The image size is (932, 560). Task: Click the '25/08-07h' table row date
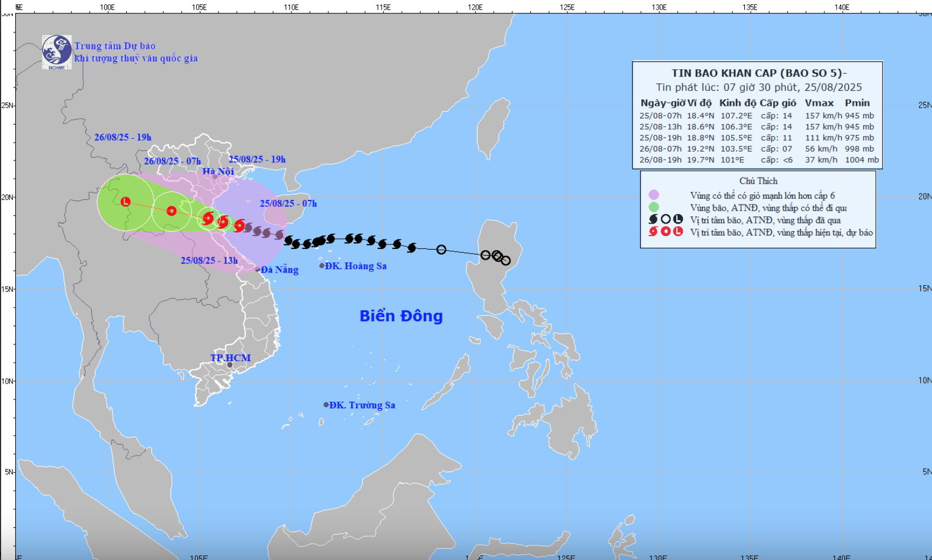click(660, 116)
